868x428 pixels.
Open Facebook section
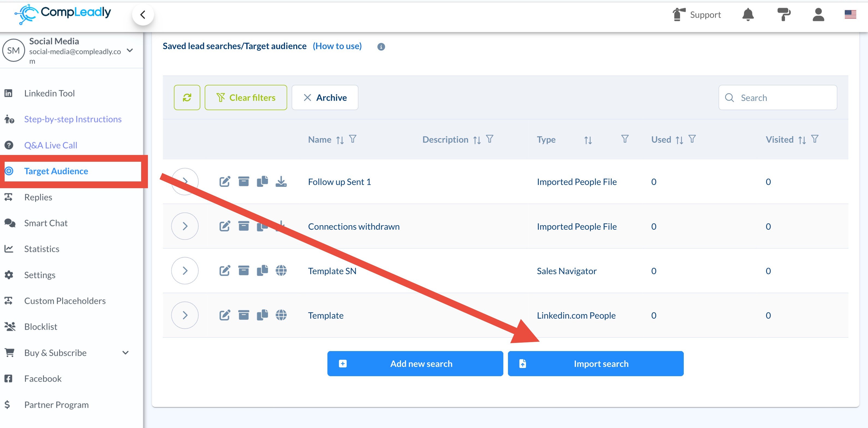point(43,379)
